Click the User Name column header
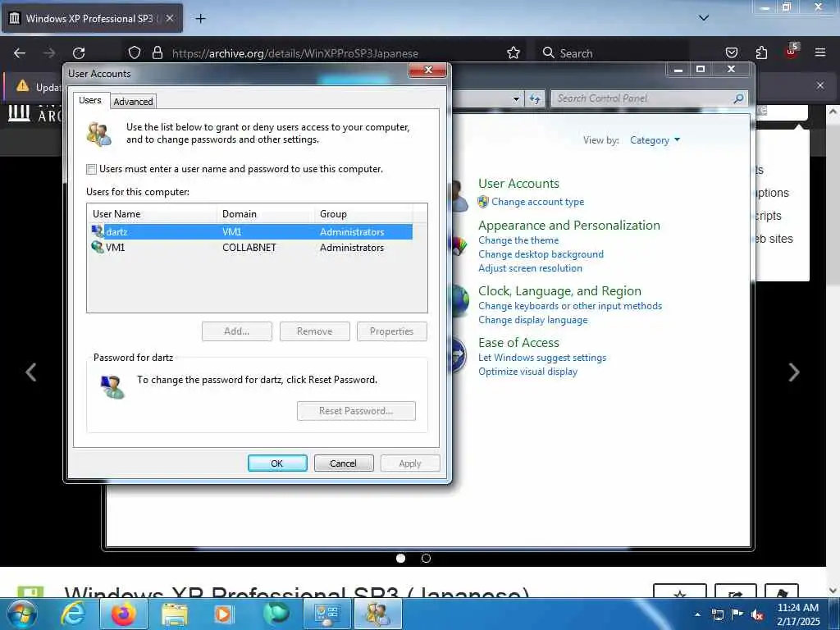This screenshot has height=630, width=840. click(152, 214)
